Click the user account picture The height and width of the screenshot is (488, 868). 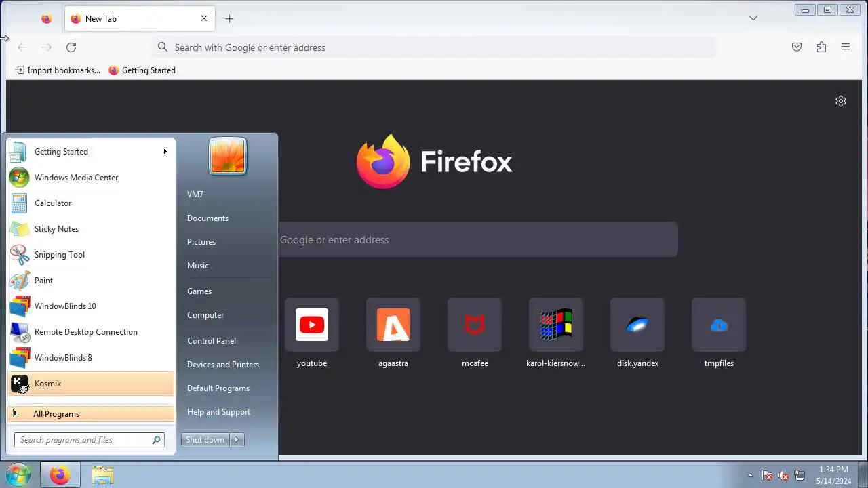[228, 156]
